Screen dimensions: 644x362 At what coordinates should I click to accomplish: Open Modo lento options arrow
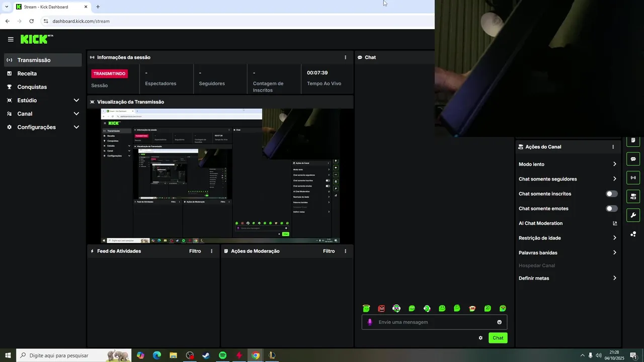click(x=614, y=164)
